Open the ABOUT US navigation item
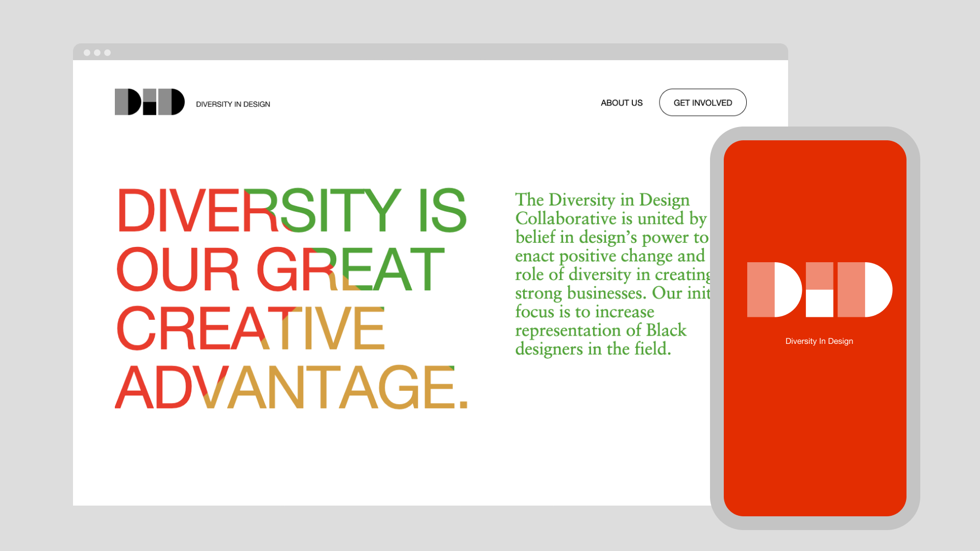980x551 pixels. coord(622,103)
